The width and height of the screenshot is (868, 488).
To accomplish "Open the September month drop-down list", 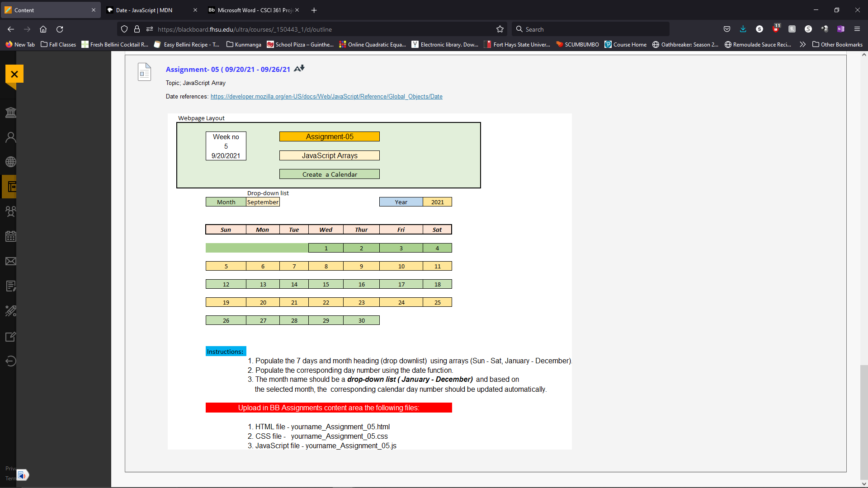I will pyautogui.click(x=262, y=202).
